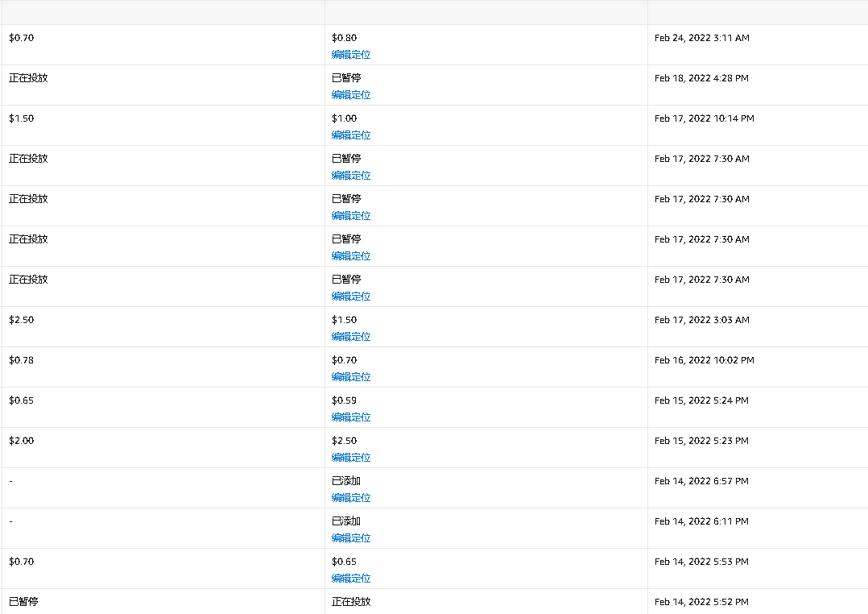Open 编辑定位 for the Feb 16 entry
868x614 pixels.
click(x=350, y=376)
